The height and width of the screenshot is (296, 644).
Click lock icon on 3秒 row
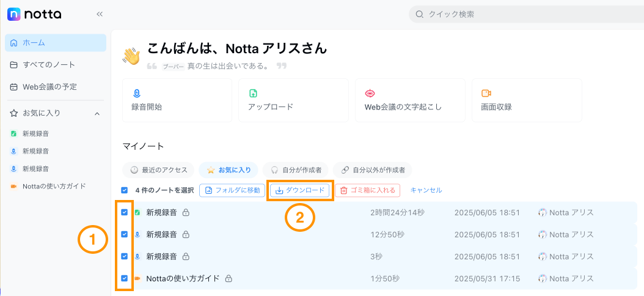pyautogui.click(x=186, y=256)
